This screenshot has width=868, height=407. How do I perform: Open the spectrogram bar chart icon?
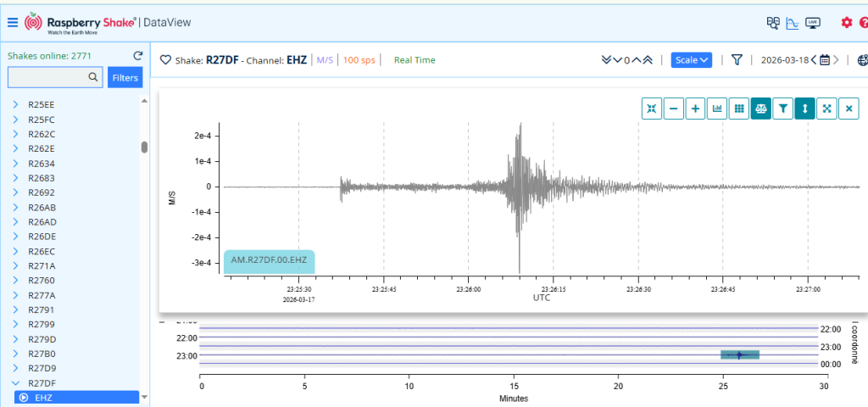pyautogui.click(x=717, y=109)
